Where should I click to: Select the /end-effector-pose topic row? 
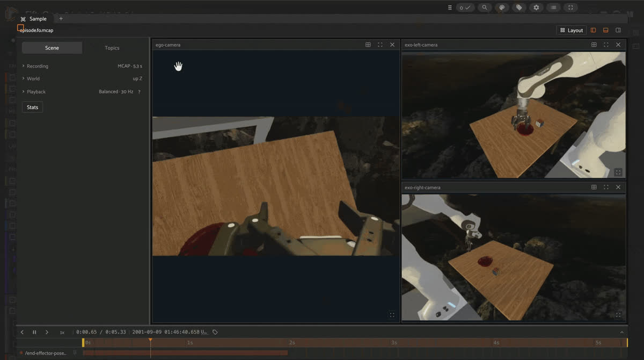pyautogui.click(x=46, y=353)
